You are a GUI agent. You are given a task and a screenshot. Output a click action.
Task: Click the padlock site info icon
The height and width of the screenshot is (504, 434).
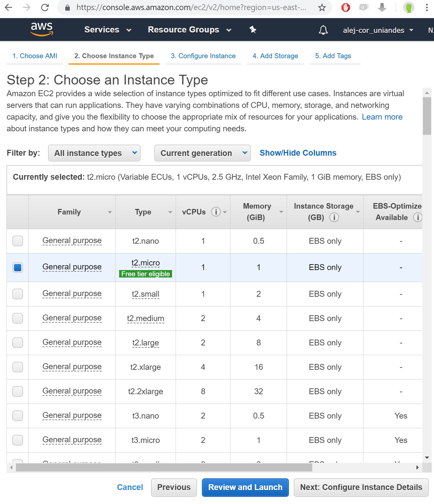pyautogui.click(x=67, y=8)
